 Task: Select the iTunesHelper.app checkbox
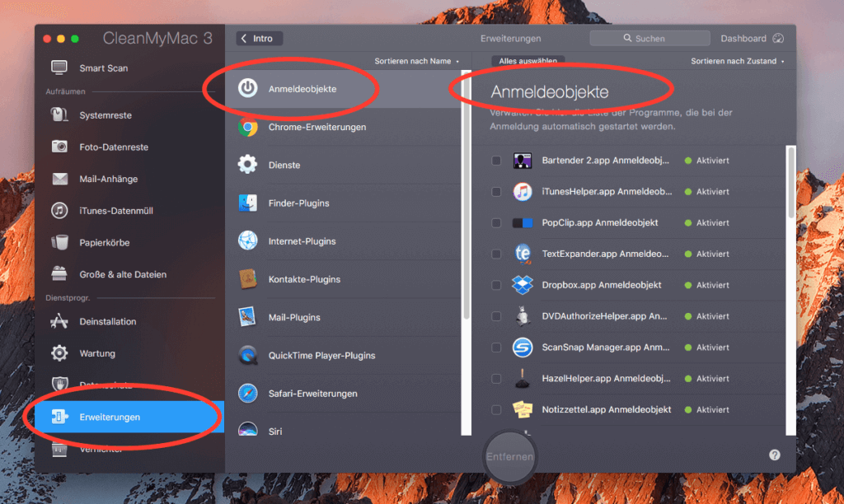click(497, 191)
